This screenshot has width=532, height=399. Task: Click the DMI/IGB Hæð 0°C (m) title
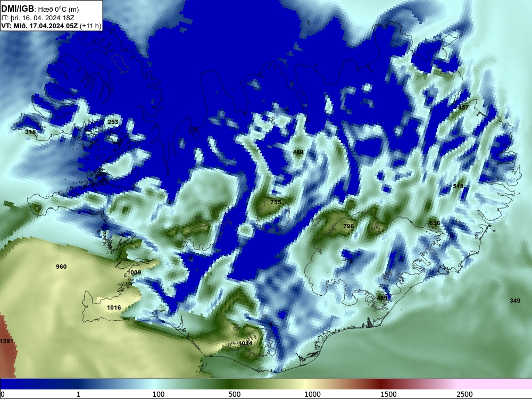point(40,9)
